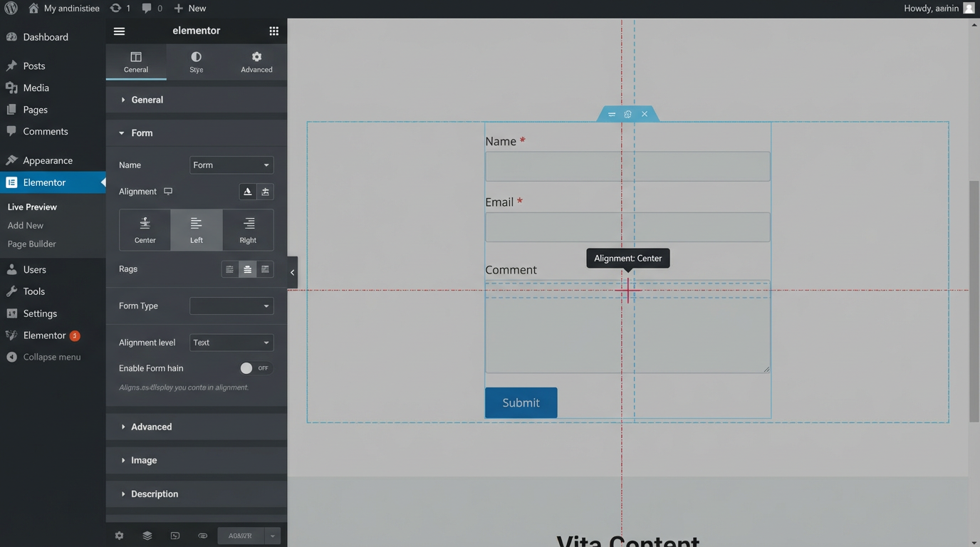This screenshot has height=547, width=980.
Task: Select the Right alignment option
Action: (248, 229)
